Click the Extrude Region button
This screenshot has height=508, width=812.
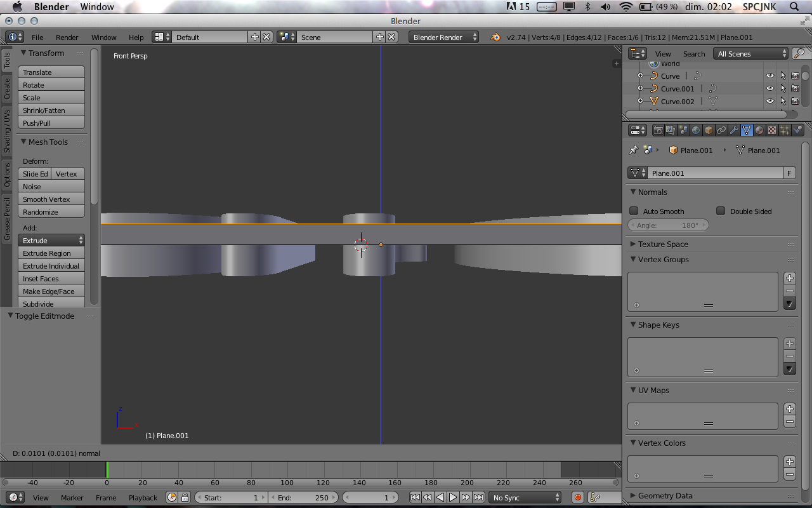[x=51, y=253]
